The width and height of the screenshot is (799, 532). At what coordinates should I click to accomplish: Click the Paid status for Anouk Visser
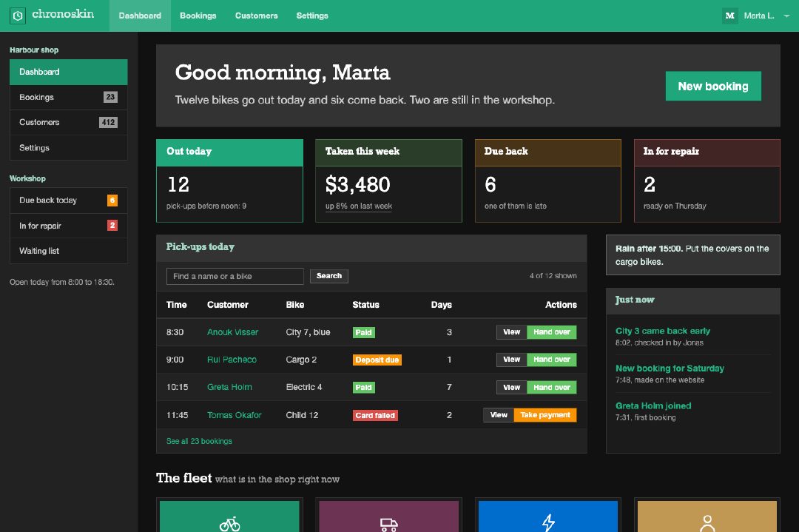pyautogui.click(x=364, y=332)
